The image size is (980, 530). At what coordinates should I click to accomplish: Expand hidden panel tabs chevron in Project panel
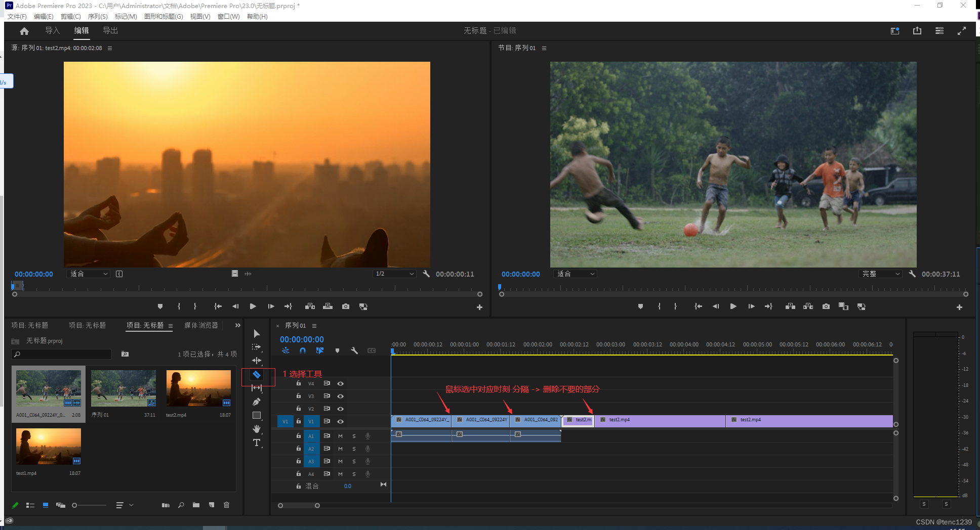pos(237,325)
